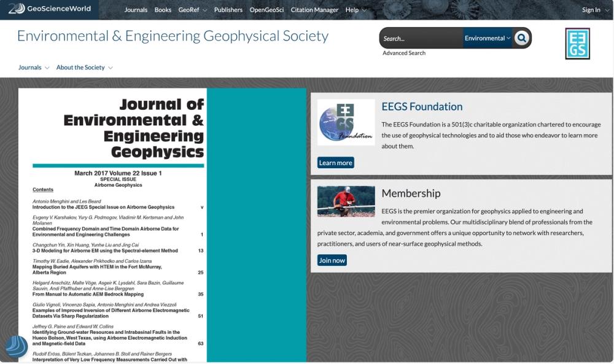Expand the About the Society dropdown

84,68
